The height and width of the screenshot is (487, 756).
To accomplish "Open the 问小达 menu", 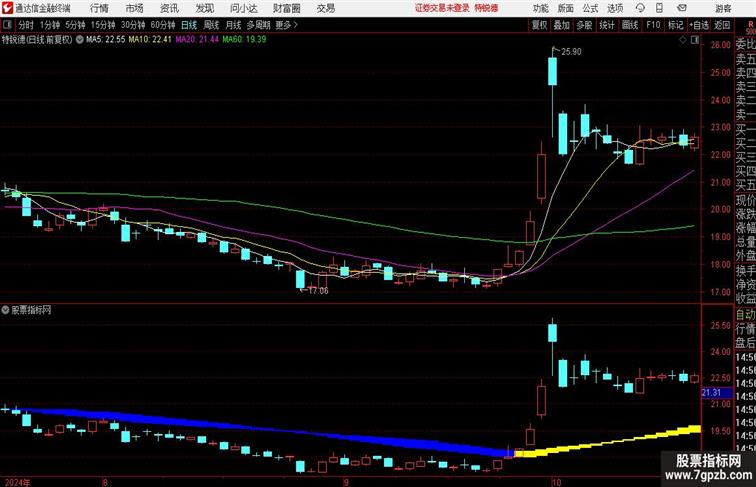I will coord(243,8).
